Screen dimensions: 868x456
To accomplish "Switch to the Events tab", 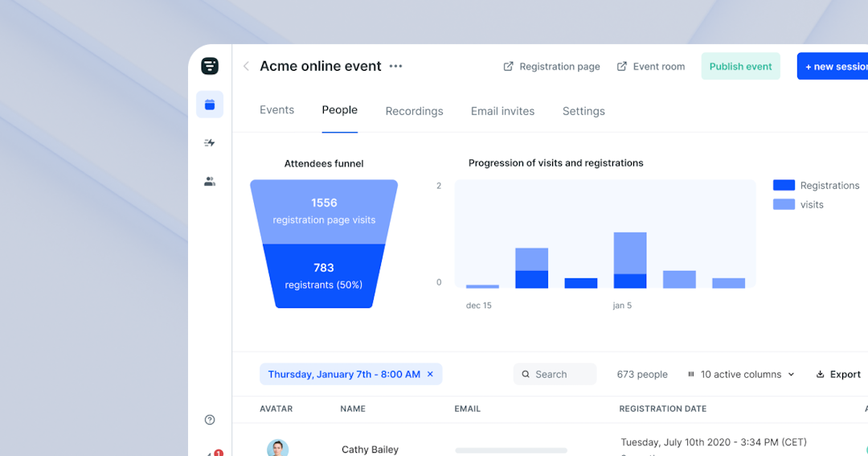I will point(276,109).
